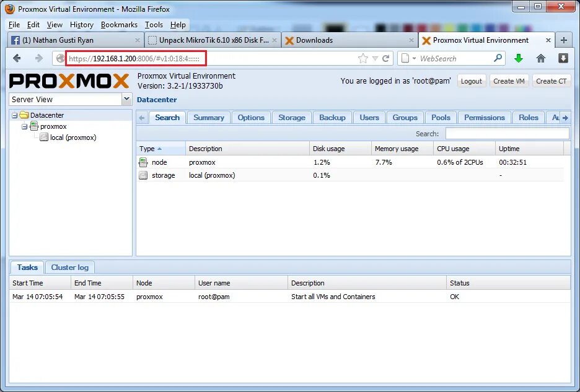Sort by the Type column header

[161, 149]
